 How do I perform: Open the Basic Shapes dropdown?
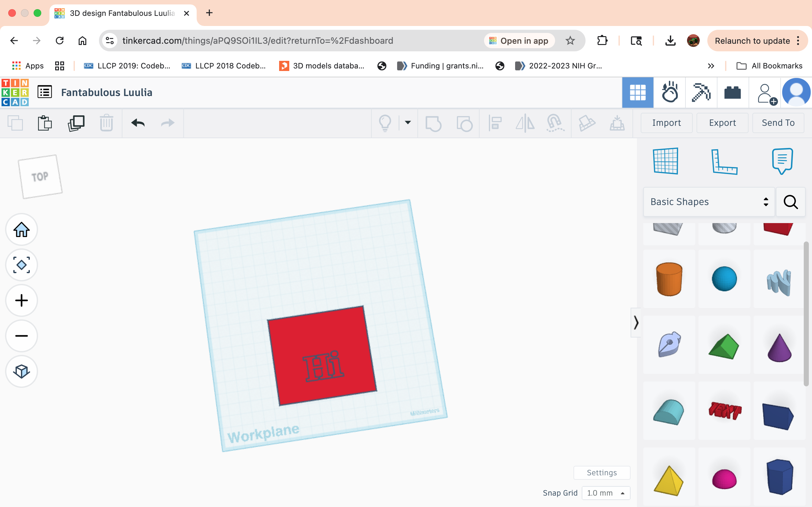pos(709,202)
